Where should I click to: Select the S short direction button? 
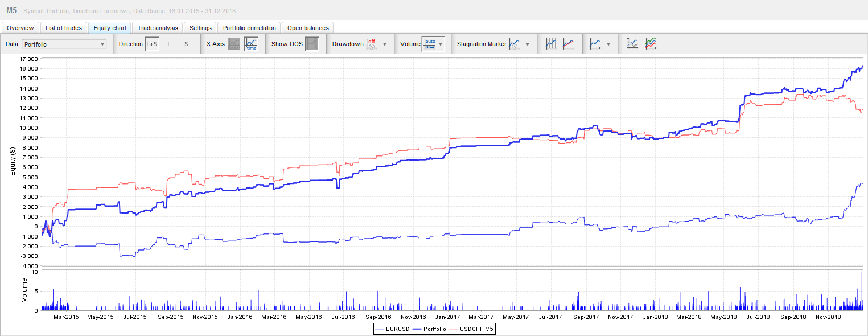[186, 44]
